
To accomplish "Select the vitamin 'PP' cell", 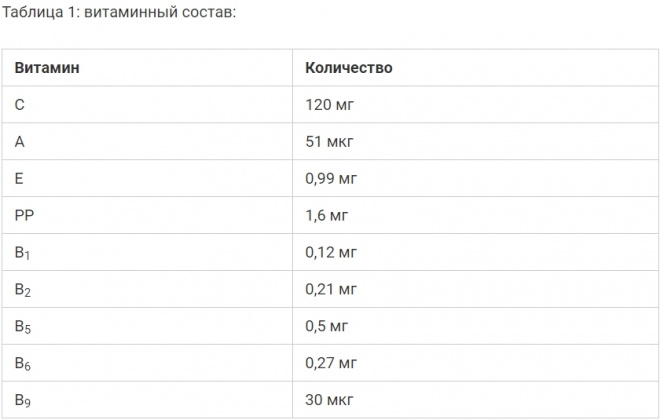I will [x=25, y=215].
